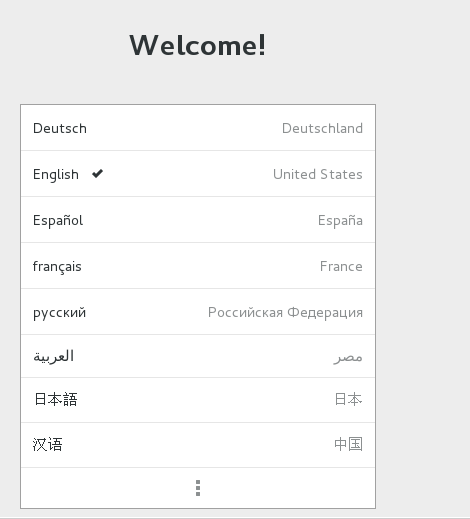Image resolution: width=470 pixels, height=519 pixels.
Task: Click the France region label
Action: coord(341,266)
